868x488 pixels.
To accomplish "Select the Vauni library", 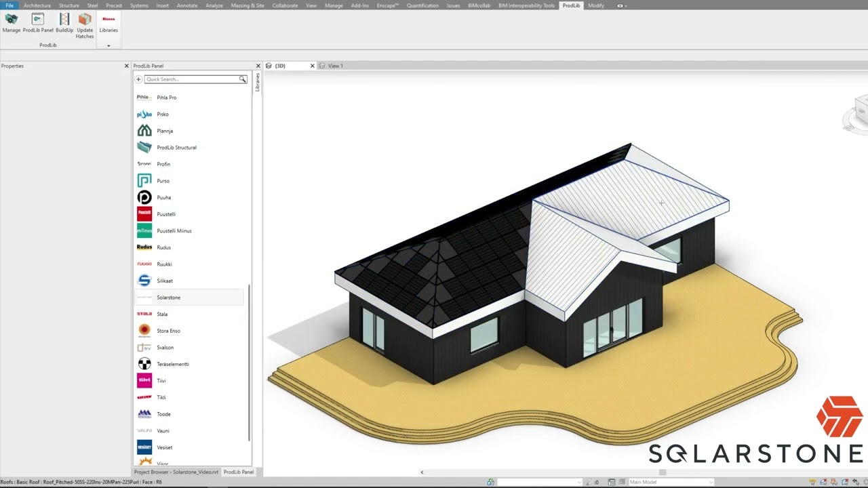I will click(189, 430).
